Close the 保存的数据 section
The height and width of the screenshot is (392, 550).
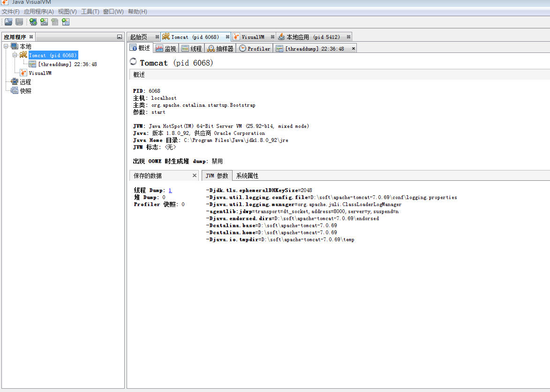click(x=194, y=176)
